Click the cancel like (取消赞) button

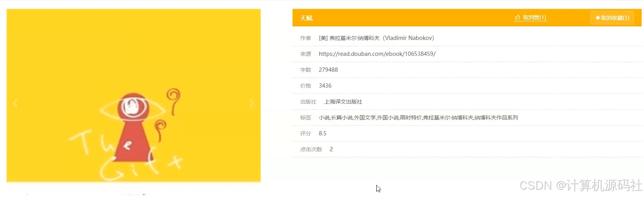tap(530, 17)
